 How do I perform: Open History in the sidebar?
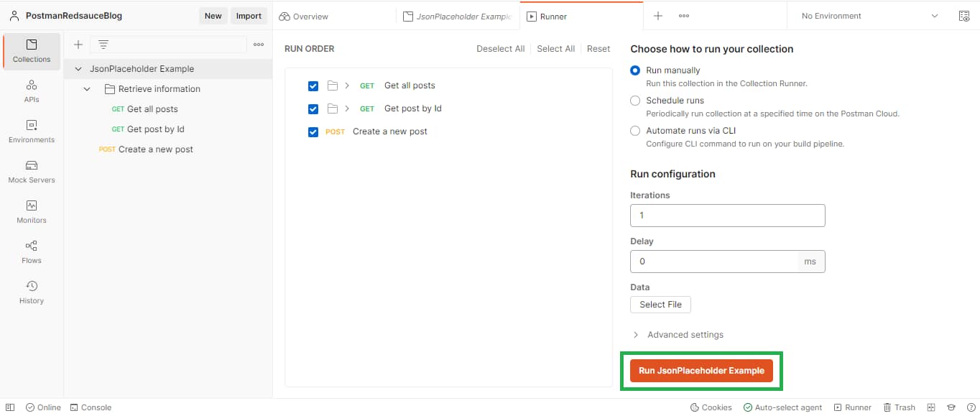click(32, 292)
